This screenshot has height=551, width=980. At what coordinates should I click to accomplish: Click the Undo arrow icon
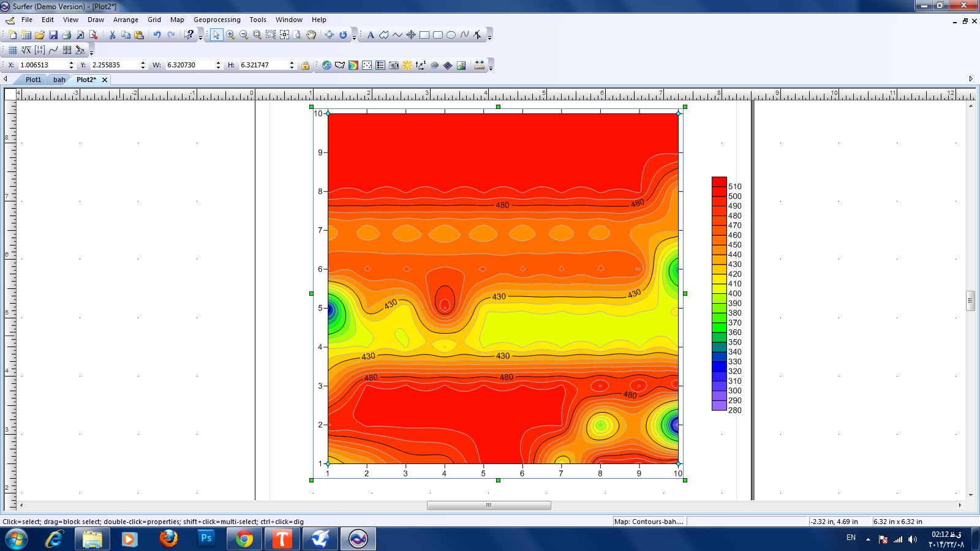(157, 35)
